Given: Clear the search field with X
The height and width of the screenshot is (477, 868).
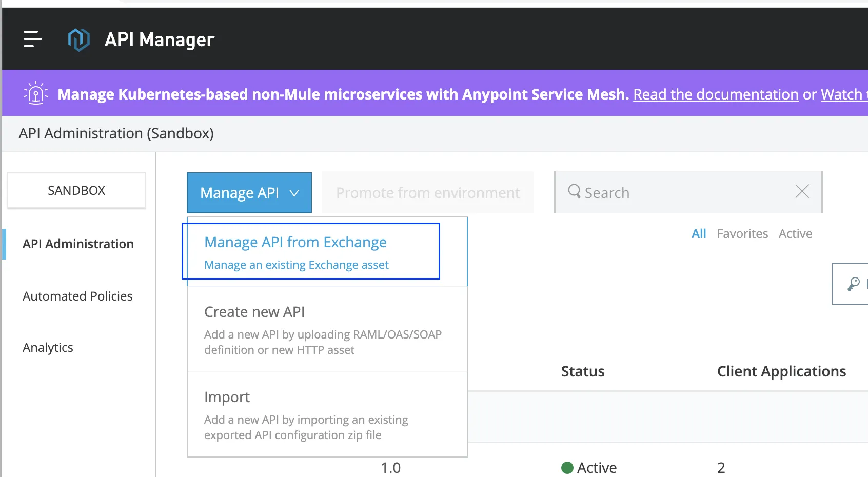Looking at the screenshot, I should pos(802,192).
